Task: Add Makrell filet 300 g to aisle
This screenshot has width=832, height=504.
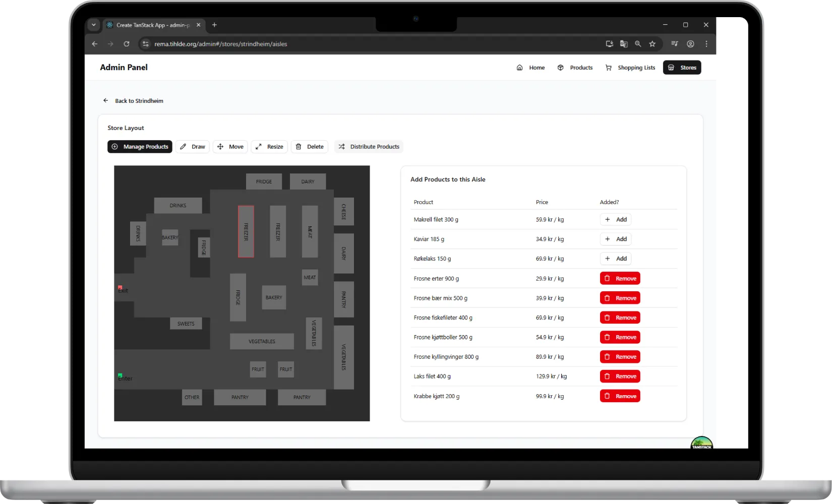Action: click(616, 219)
